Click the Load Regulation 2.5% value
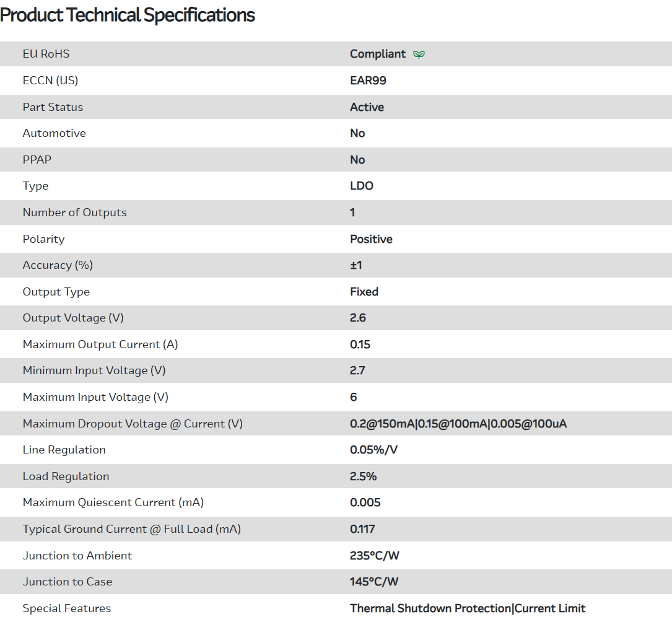This screenshot has width=672, height=622. click(x=363, y=476)
